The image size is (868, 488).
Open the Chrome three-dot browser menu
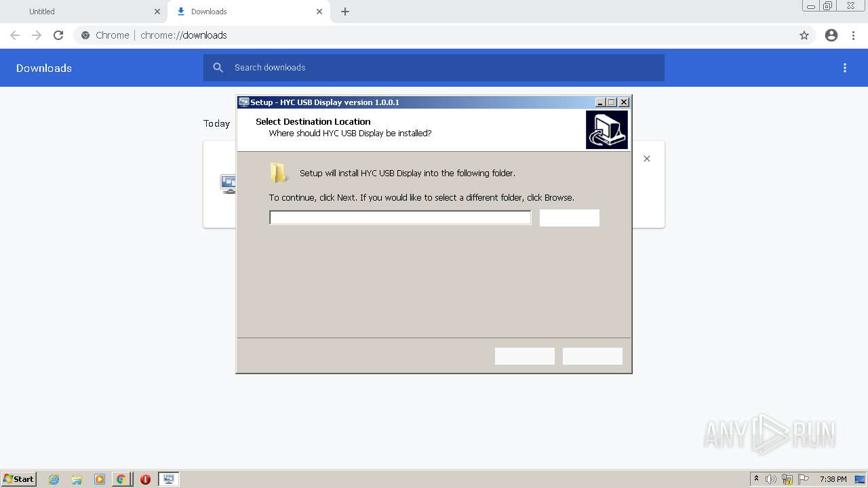tap(854, 35)
